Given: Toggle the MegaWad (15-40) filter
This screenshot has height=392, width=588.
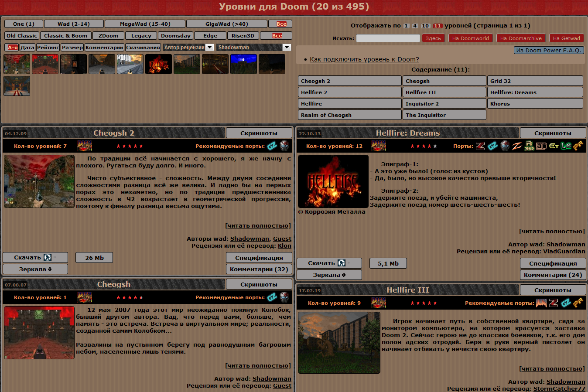Looking at the screenshot, I should [145, 24].
